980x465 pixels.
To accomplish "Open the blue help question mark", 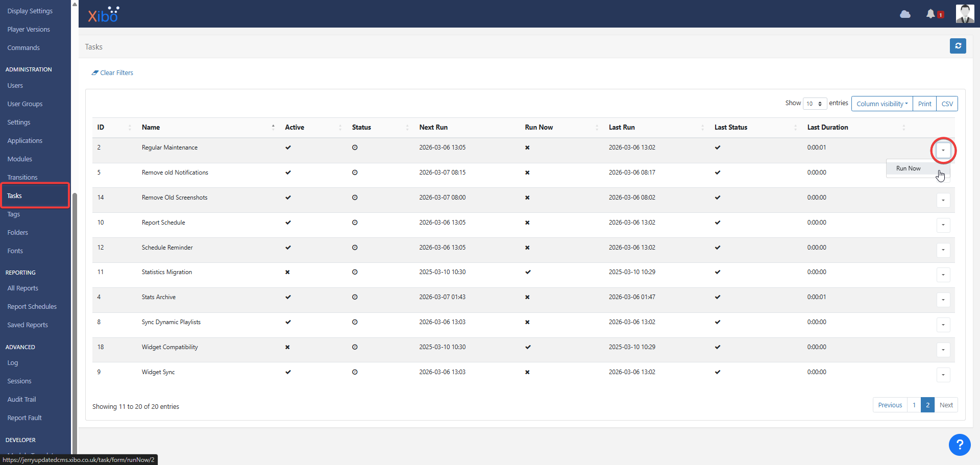I will [959, 444].
